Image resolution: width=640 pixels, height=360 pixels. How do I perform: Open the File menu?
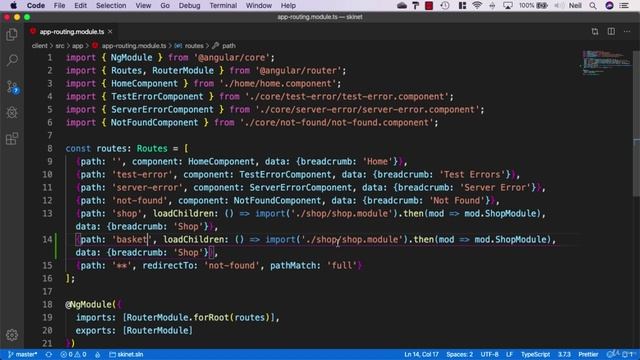pos(59,5)
